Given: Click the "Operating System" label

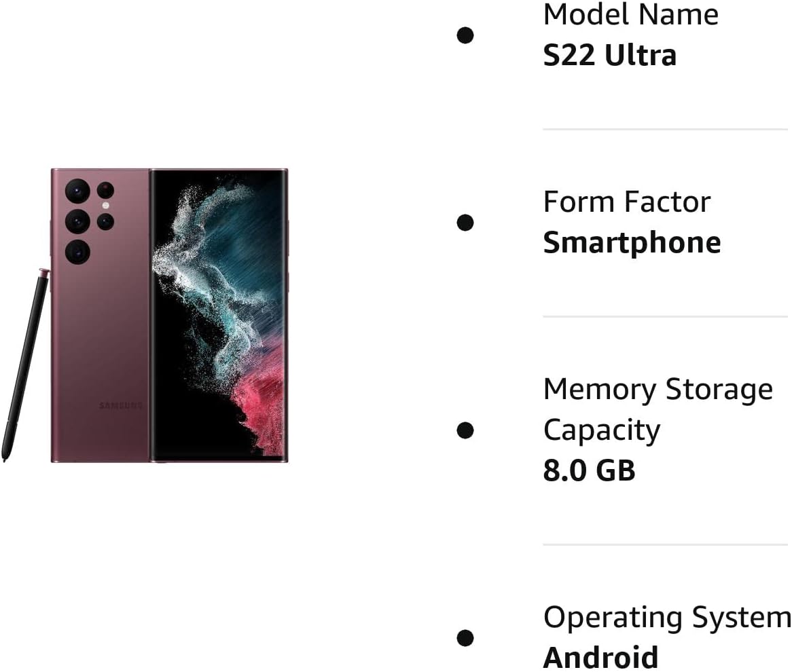Looking at the screenshot, I should click(x=666, y=617).
